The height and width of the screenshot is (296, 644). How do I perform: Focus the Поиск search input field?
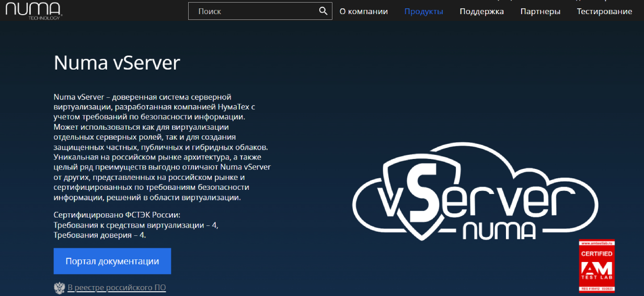[x=254, y=12]
